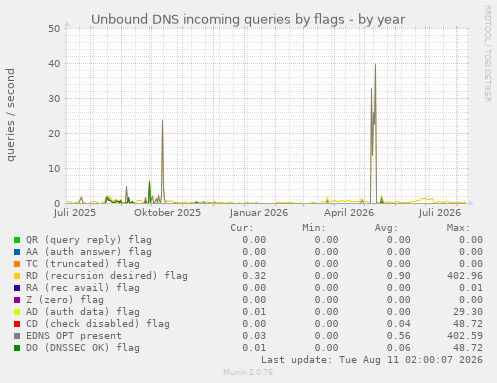
Task: Click the RD flag average value 0.90
Action: pyautogui.click(x=399, y=276)
